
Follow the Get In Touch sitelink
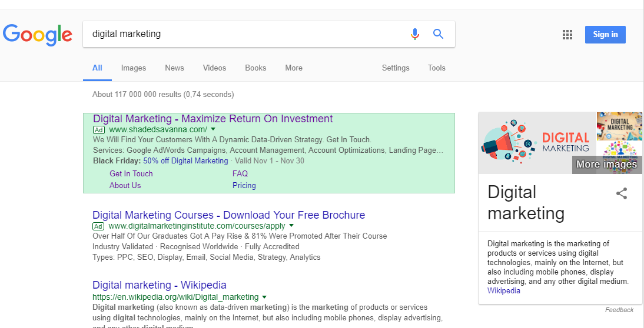[131, 174]
